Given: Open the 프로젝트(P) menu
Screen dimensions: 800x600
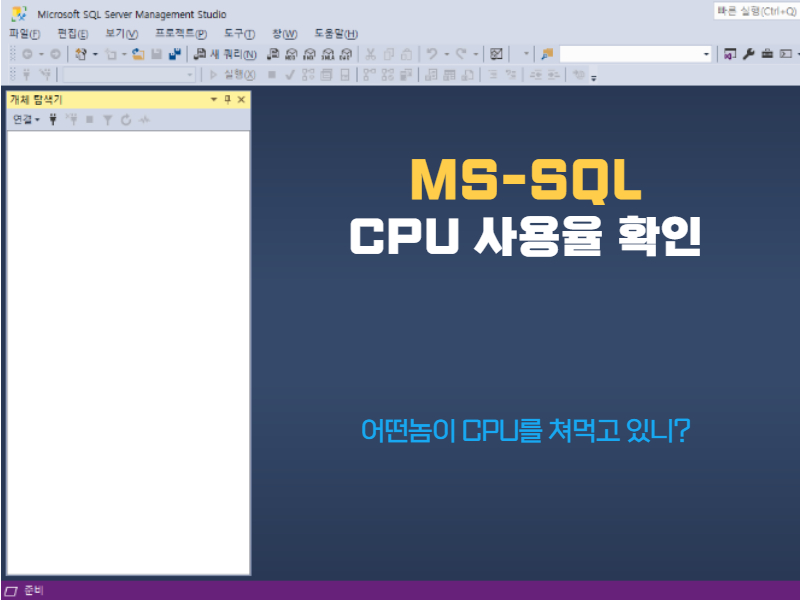Looking at the screenshot, I should 181,34.
